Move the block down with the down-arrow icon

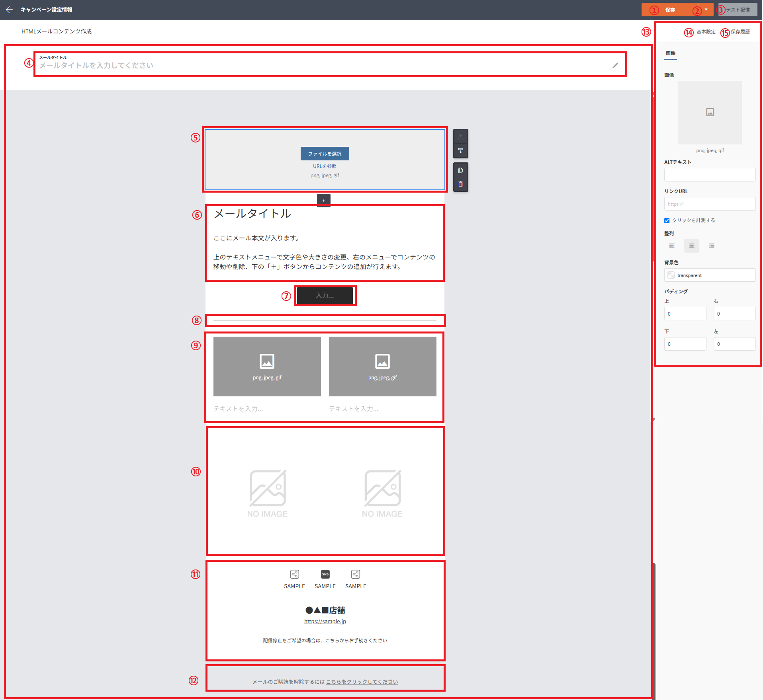tap(461, 150)
